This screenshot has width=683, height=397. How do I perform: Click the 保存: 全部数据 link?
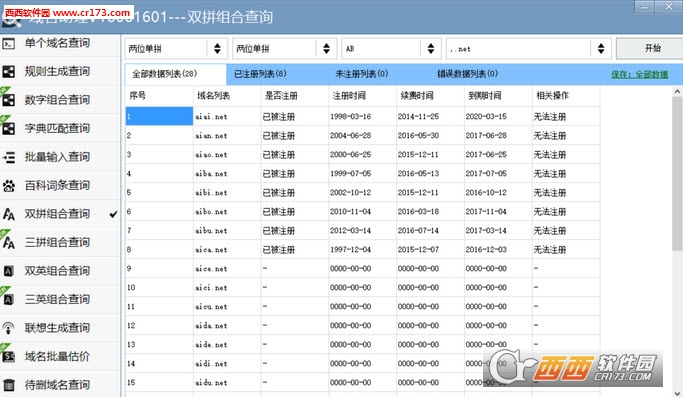point(639,75)
